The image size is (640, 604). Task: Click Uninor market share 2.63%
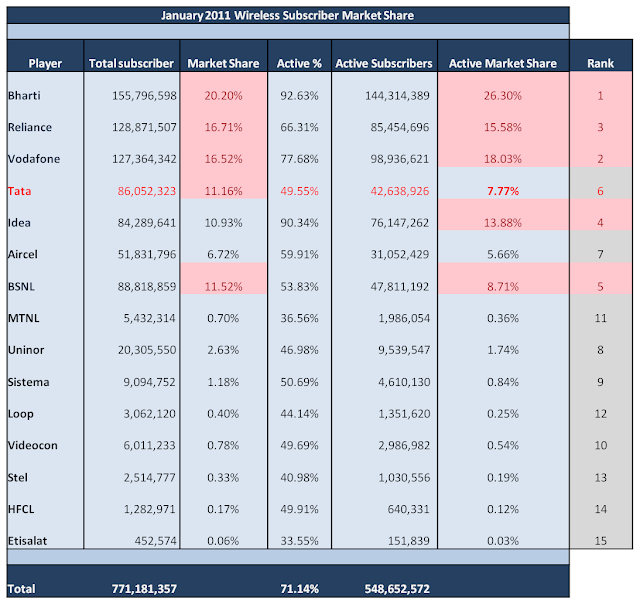click(223, 350)
